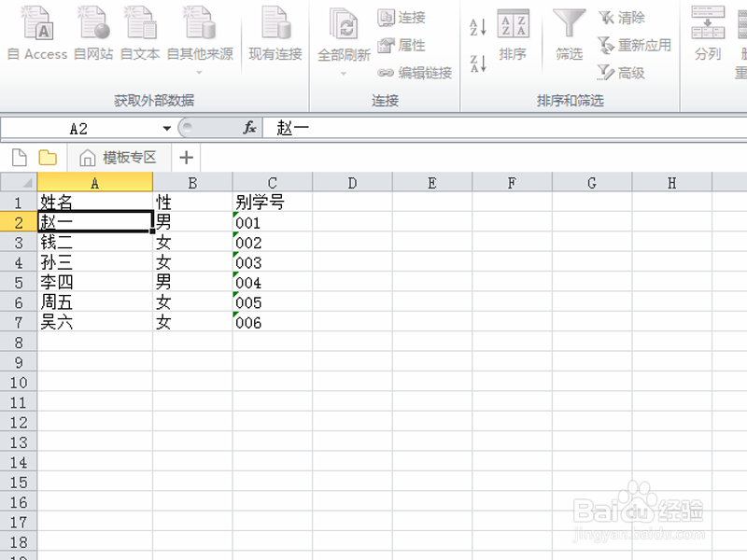Click the cell containing 李四
747x560 pixels.
(x=95, y=283)
